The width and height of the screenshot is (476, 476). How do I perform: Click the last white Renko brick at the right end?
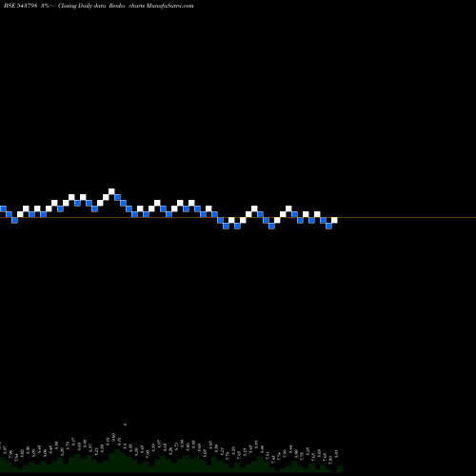pyautogui.click(x=334, y=220)
